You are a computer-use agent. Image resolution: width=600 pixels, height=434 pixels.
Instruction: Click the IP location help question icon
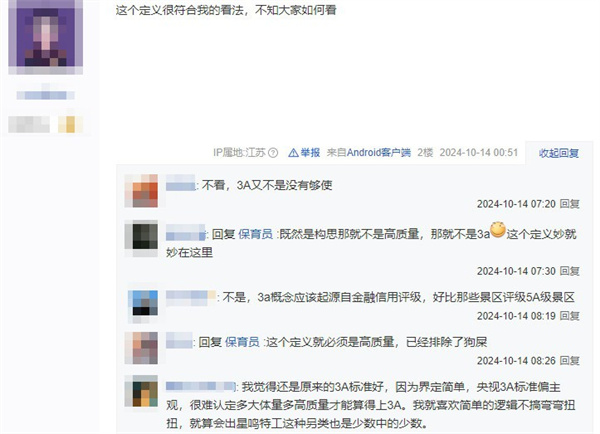point(273,153)
